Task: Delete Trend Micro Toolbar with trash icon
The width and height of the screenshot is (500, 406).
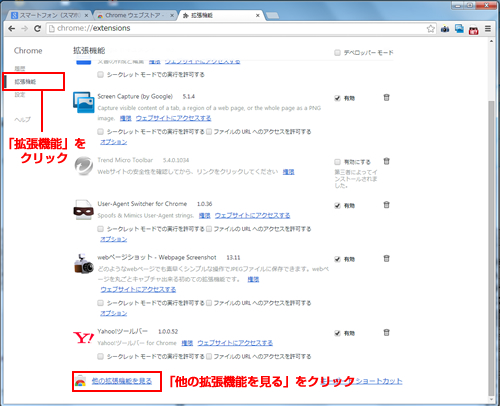Action: 386,161
